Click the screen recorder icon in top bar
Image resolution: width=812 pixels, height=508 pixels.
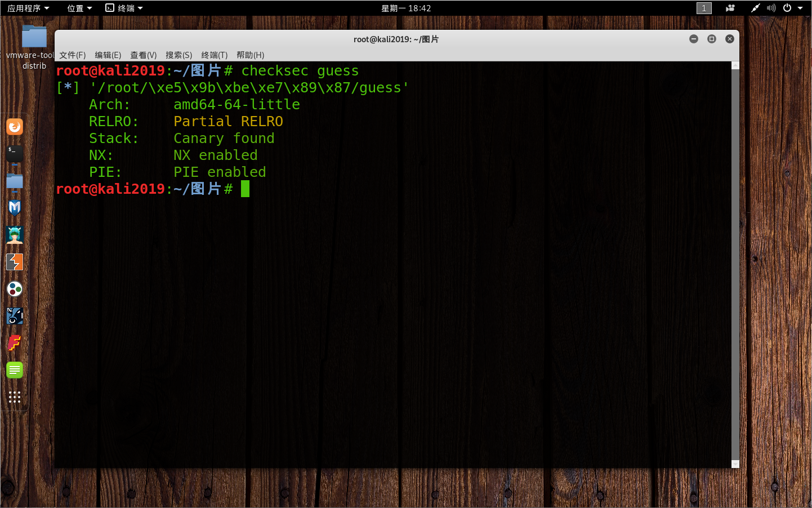pyautogui.click(x=730, y=8)
